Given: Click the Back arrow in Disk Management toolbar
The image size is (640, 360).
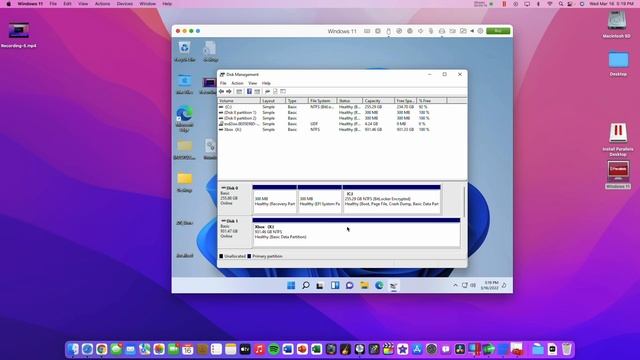Looking at the screenshot, I should pos(221,91).
